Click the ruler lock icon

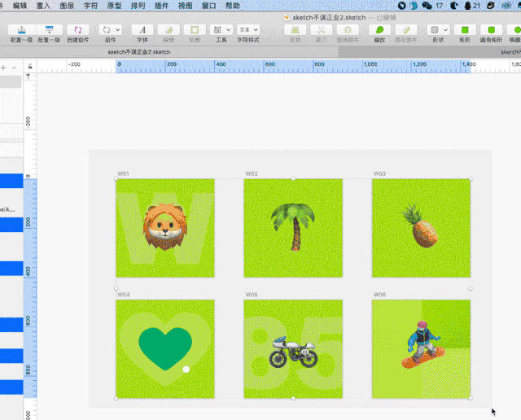tap(30, 67)
